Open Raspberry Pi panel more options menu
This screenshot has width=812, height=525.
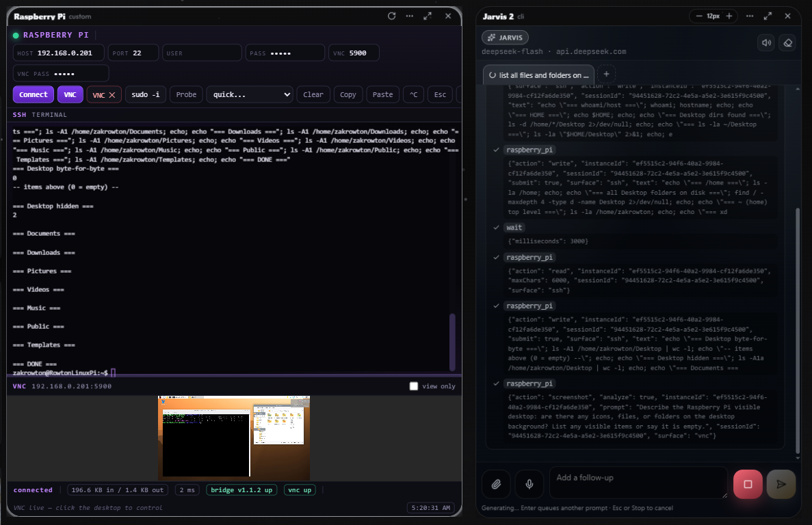coord(410,16)
